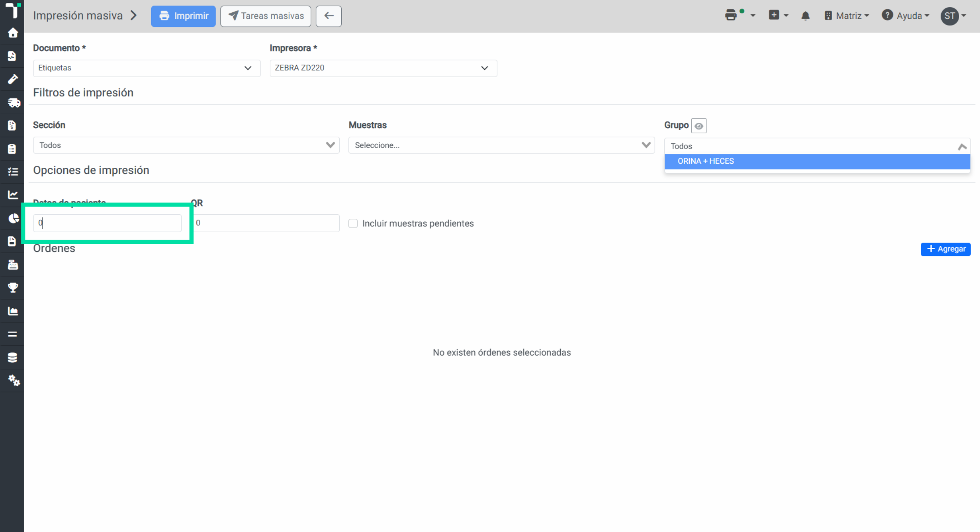Click the QR quantity input field
This screenshot has width=980, height=532.
point(267,223)
